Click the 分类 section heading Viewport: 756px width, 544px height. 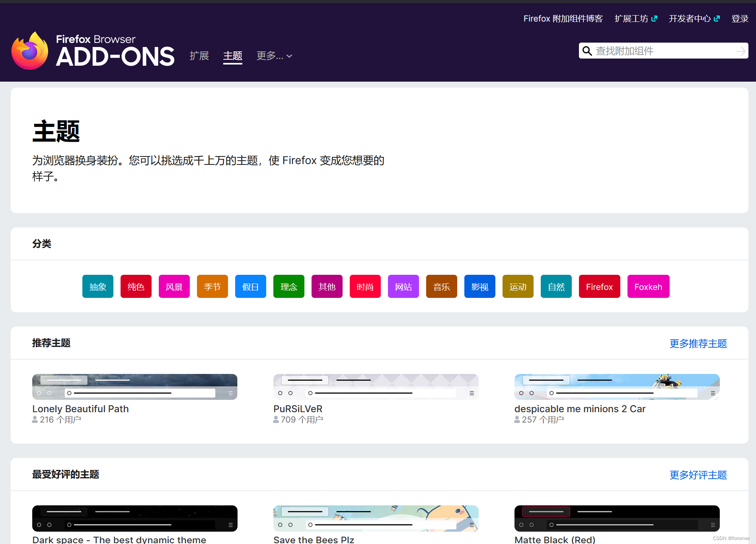pos(42,244)
